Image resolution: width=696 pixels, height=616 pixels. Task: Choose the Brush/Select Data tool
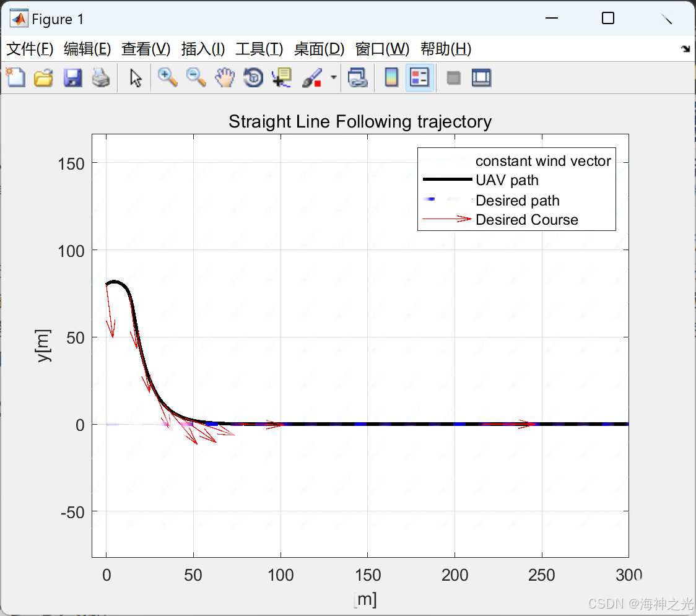[x=312, y=77]
